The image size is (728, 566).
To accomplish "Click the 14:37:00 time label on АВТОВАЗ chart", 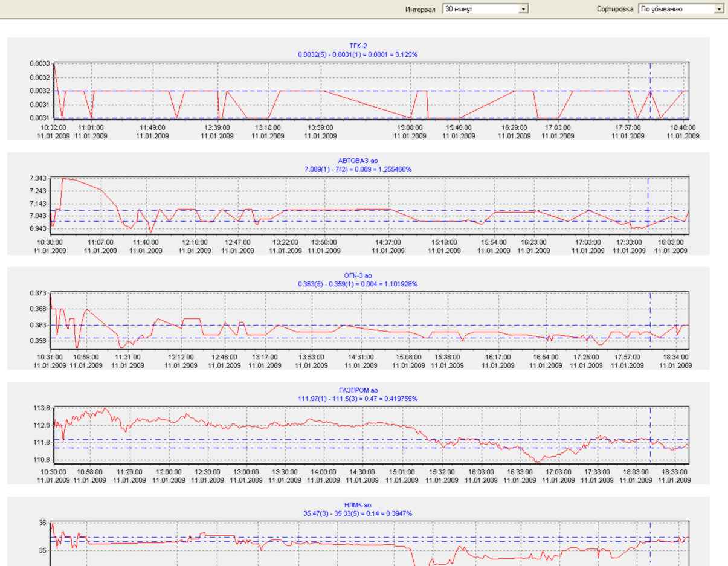I will tap(388, 242).
